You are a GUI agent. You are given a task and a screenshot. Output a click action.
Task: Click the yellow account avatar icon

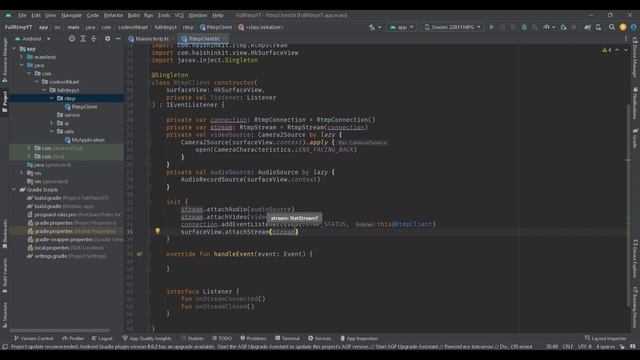pos(623,27)
